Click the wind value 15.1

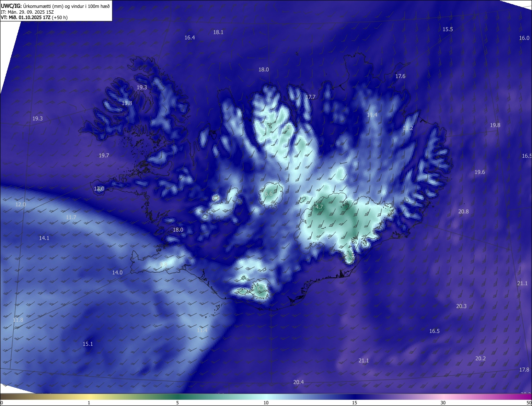[88, 344]
